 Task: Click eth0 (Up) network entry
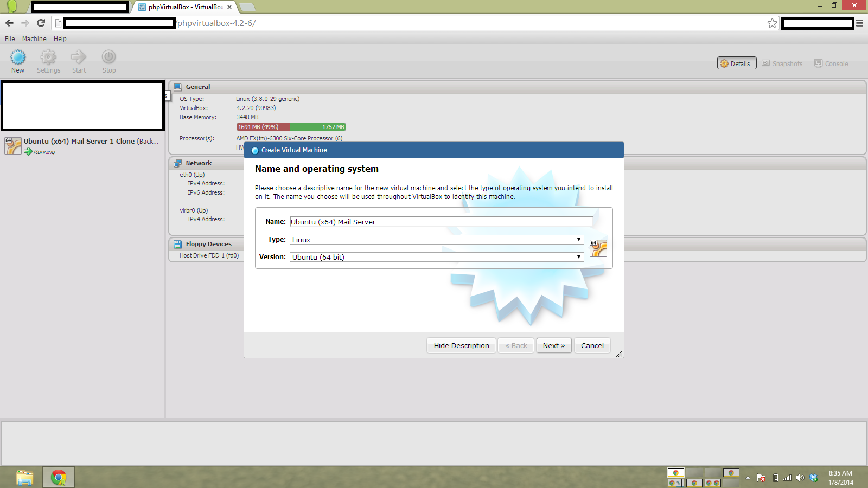(x=192, y=175)
